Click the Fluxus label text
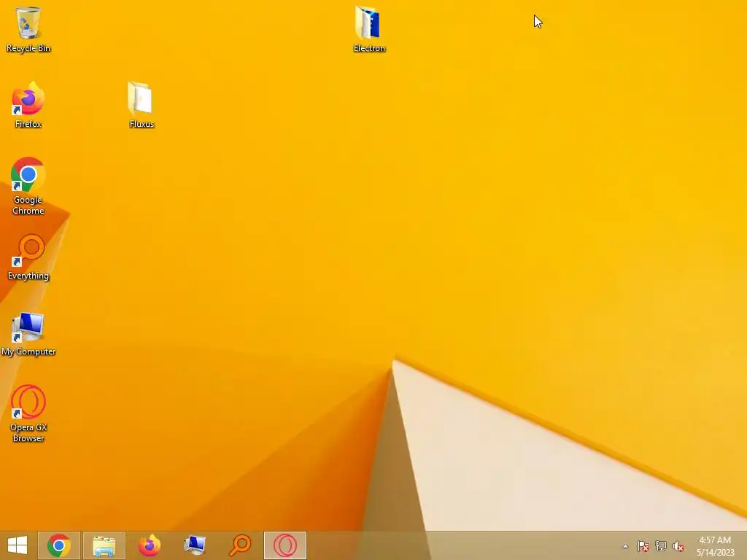This screenshot has width=747, height=560. [x=142, y=124]
